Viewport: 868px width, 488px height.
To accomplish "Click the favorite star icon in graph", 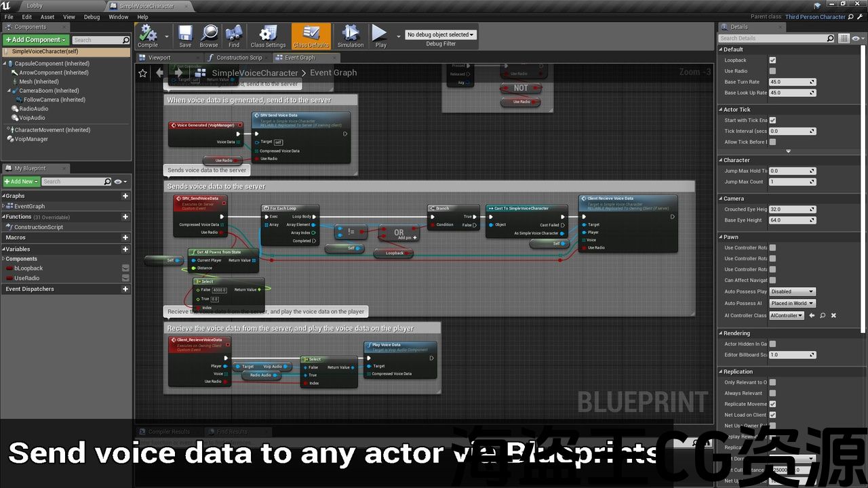I will [143, 73].
